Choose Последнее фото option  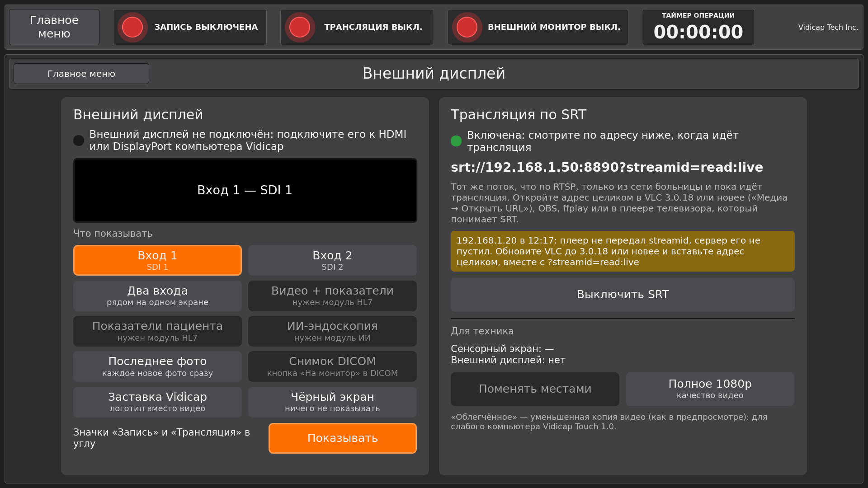click(157, 366)
